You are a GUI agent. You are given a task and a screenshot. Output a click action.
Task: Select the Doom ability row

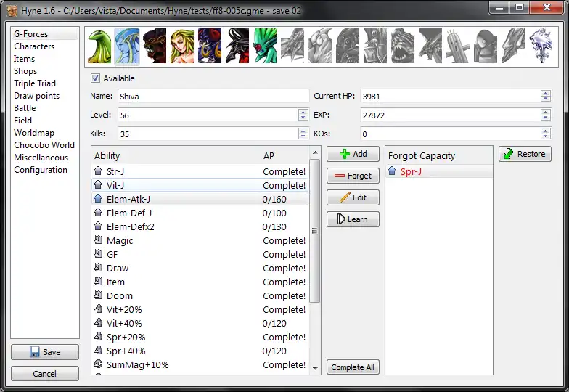(200, 295)
